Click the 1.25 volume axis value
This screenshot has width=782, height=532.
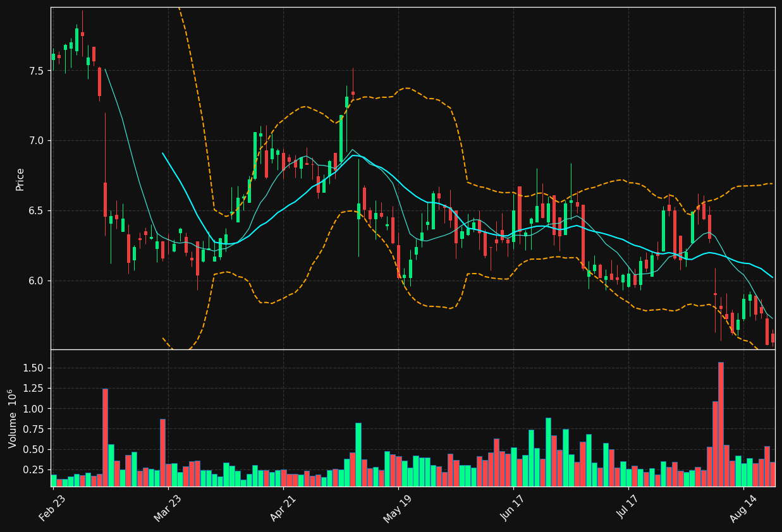click(x=33, y=389)
